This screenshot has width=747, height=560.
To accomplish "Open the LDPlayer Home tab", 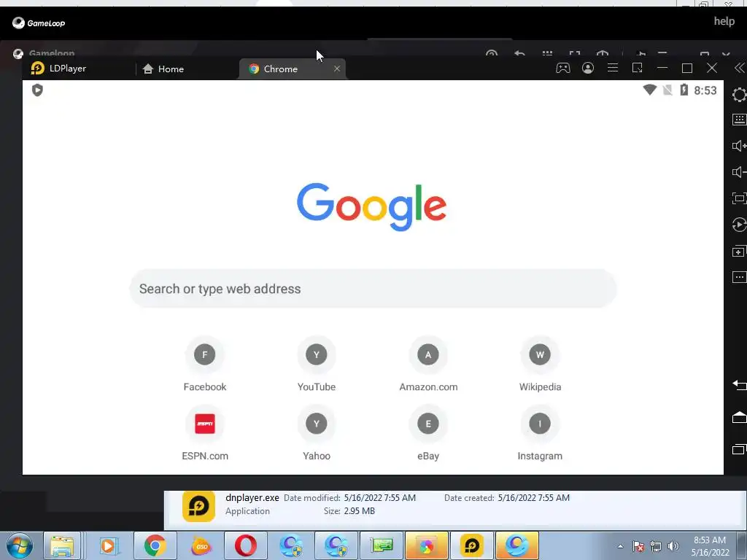I will [163, 69].
